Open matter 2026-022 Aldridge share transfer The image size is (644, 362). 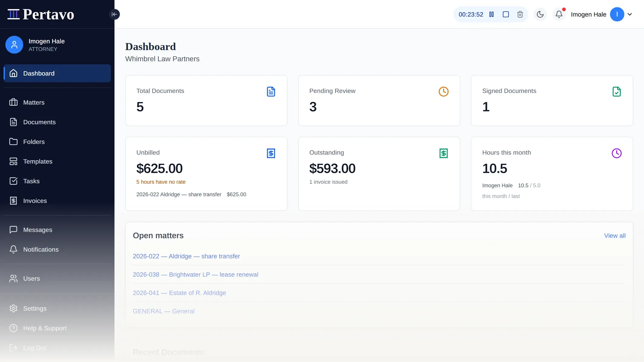(x=186, y=256)
